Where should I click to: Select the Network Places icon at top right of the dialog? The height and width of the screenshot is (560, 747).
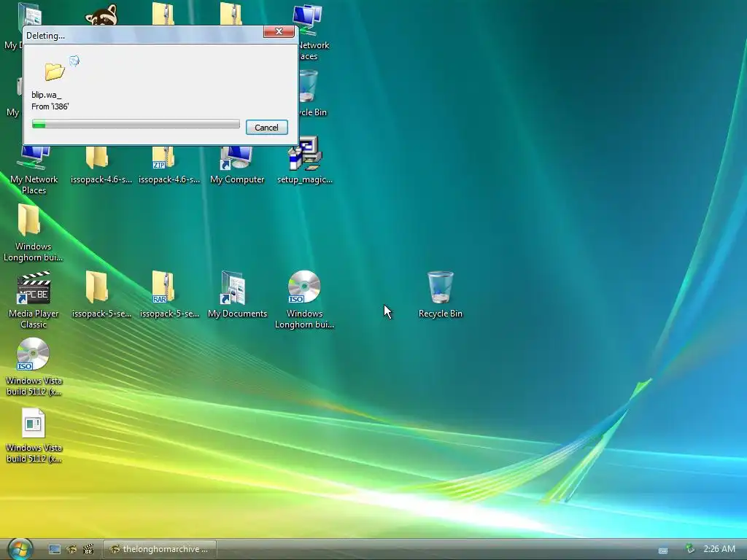coord(312,32)
